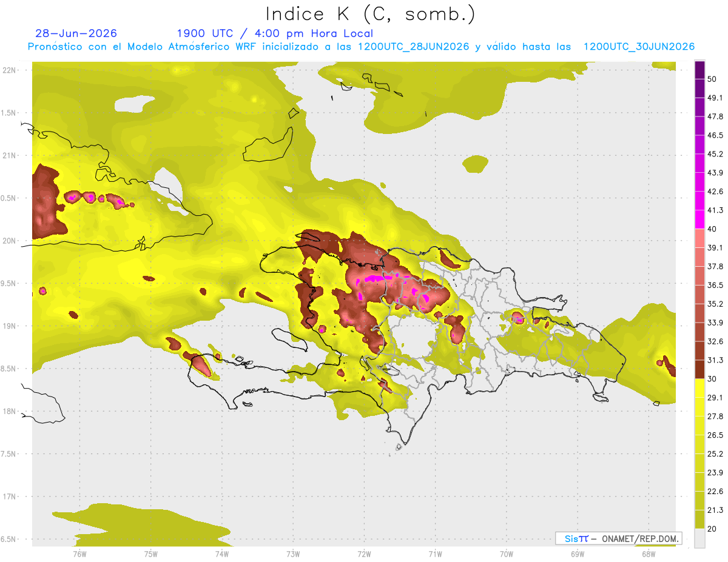Viewport: 728px width, 562px height.
Task: Click the purple legend band between 47.8 and 49.1
Action: coord(699,107)
